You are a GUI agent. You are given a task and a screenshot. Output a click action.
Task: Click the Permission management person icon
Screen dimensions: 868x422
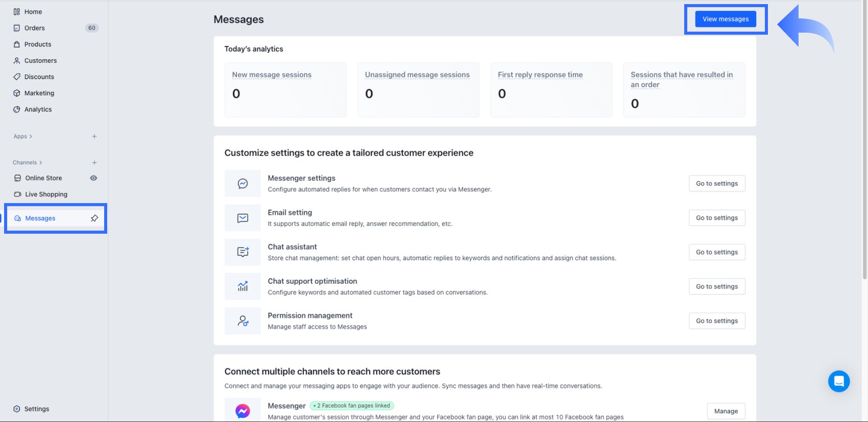tap(243, 321)
